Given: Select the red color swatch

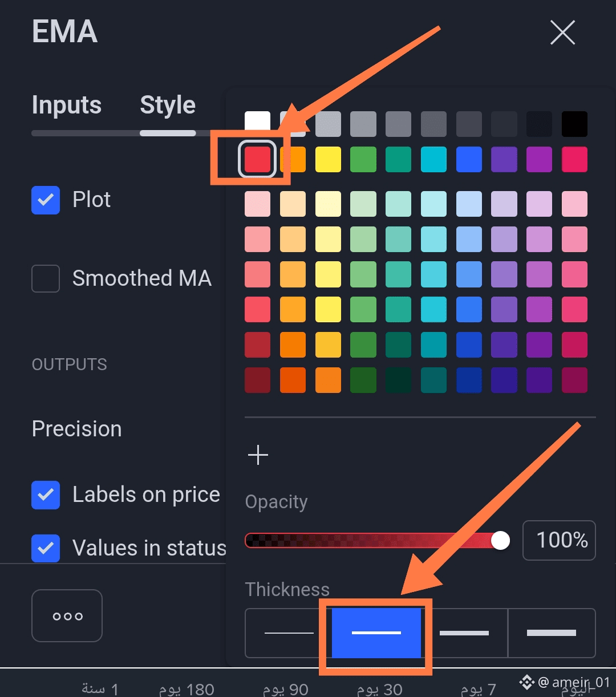Looking at the screenshot, I should point(257,160).
